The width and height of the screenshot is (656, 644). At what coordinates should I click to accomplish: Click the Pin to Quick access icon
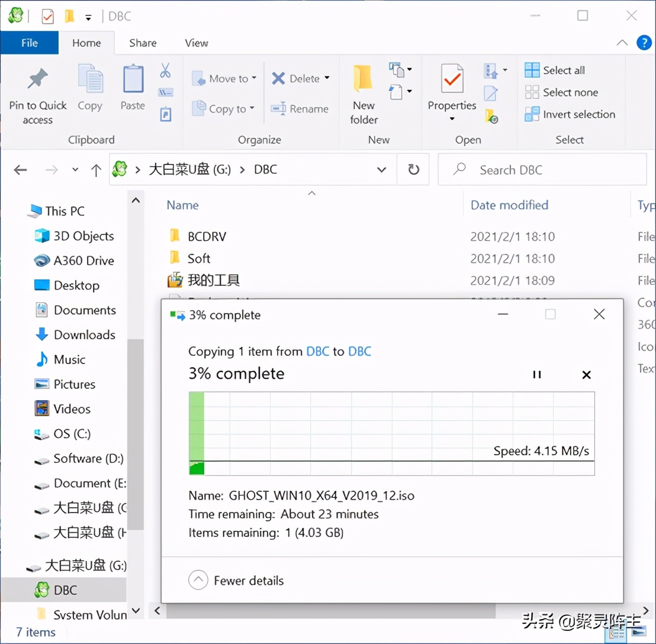point(38,79)
